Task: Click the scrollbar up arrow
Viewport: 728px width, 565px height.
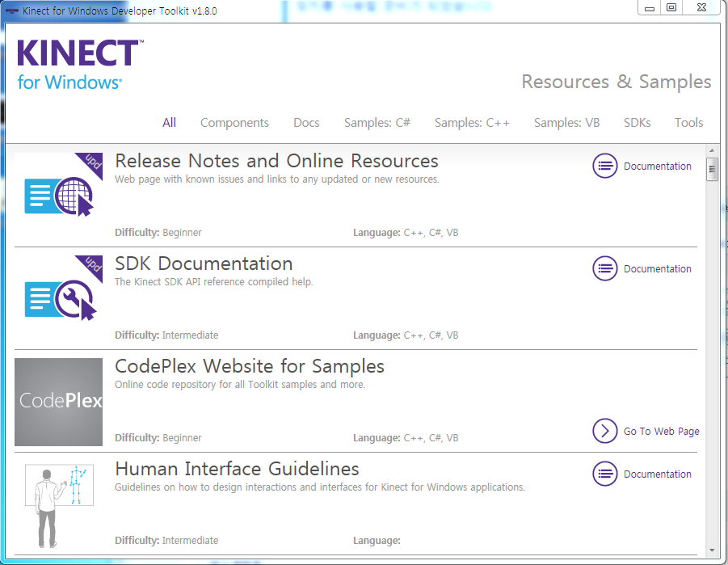Action: point(712,150)
